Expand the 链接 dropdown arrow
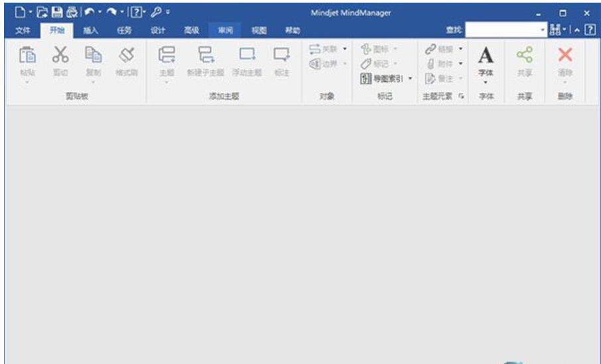The image size is (601, 364). (x=461, y=49)
